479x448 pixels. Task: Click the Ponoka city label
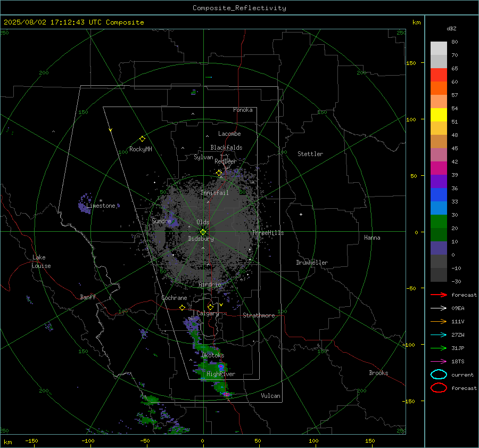click(x=243, y=110)
